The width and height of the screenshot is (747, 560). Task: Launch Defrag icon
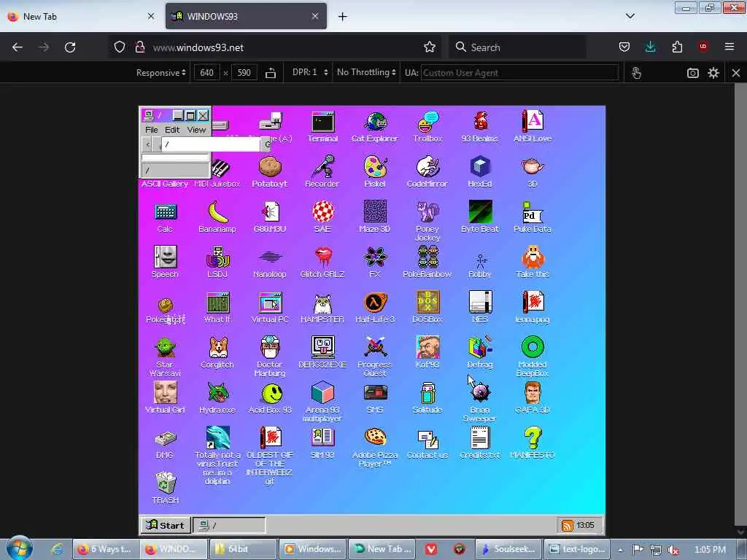pyautogui.click(x=480, y=353)
